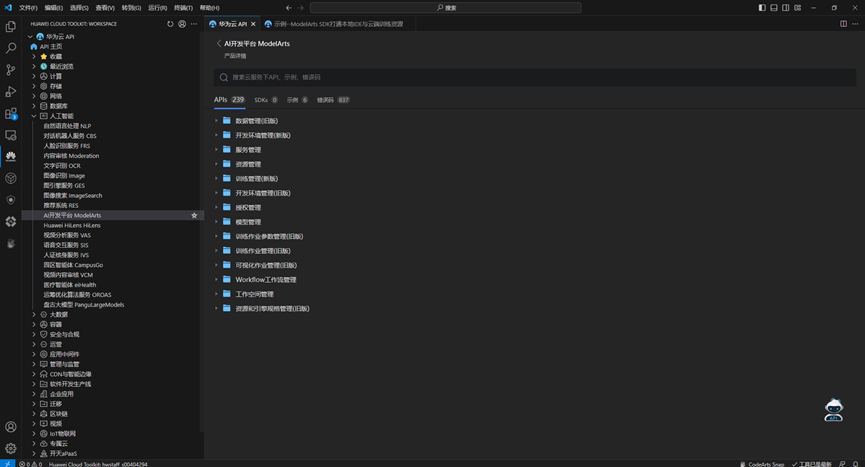Open API 主页 in sidebar
The width and height of the screenshot is (865, 467).
[51, 46]
